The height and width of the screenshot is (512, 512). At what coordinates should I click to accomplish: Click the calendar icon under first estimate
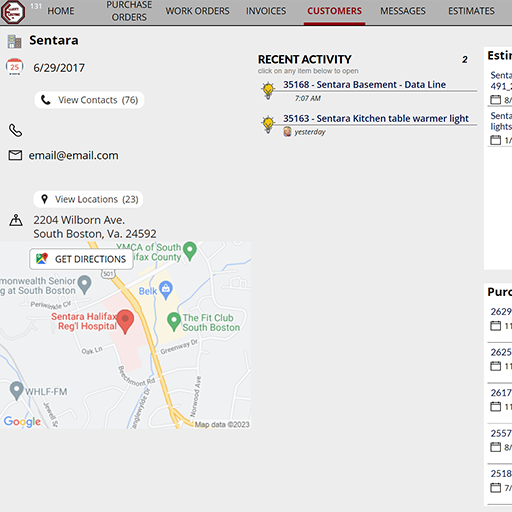[x=496, y=100]
